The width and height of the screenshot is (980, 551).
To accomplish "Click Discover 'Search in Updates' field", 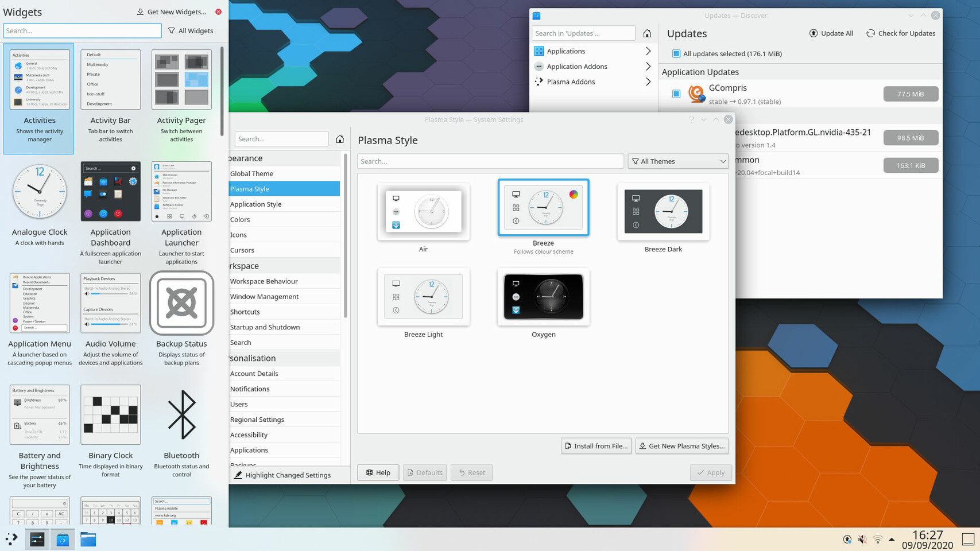I will coord(583,33).
